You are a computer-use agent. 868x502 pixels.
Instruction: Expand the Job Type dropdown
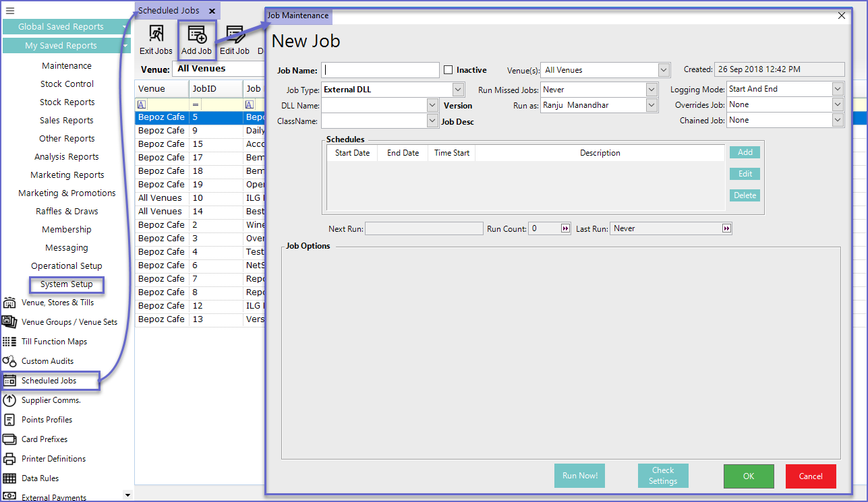(x=458, y=90)
